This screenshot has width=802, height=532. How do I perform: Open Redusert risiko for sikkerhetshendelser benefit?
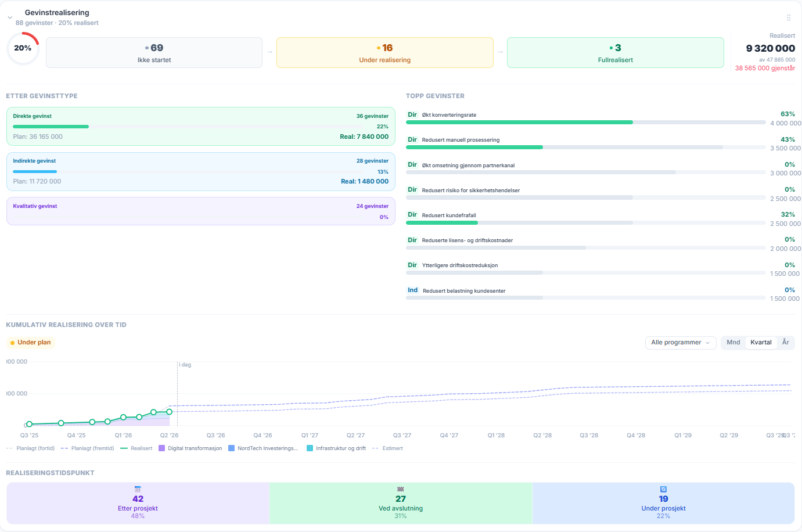pyautogui.click(x=471, y=190)
